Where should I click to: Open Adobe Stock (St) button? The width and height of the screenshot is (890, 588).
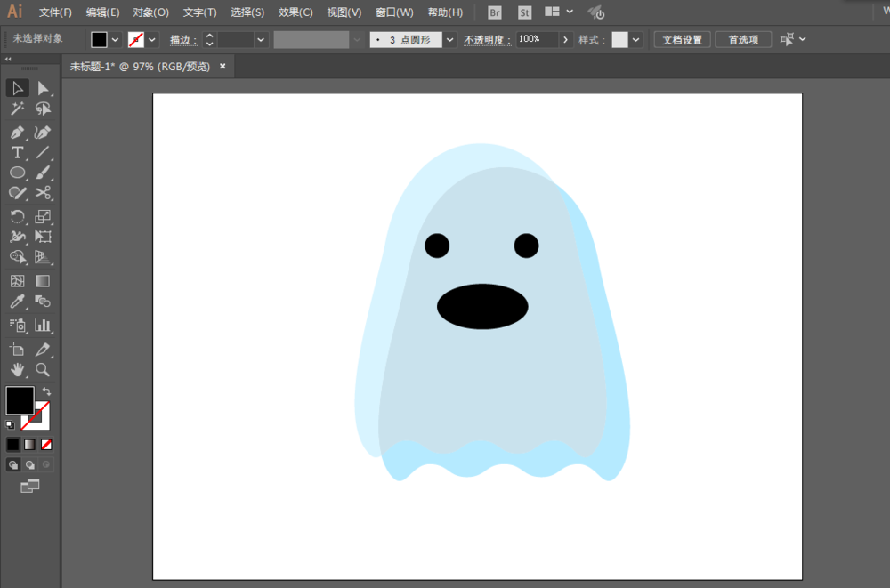point(524,12)
